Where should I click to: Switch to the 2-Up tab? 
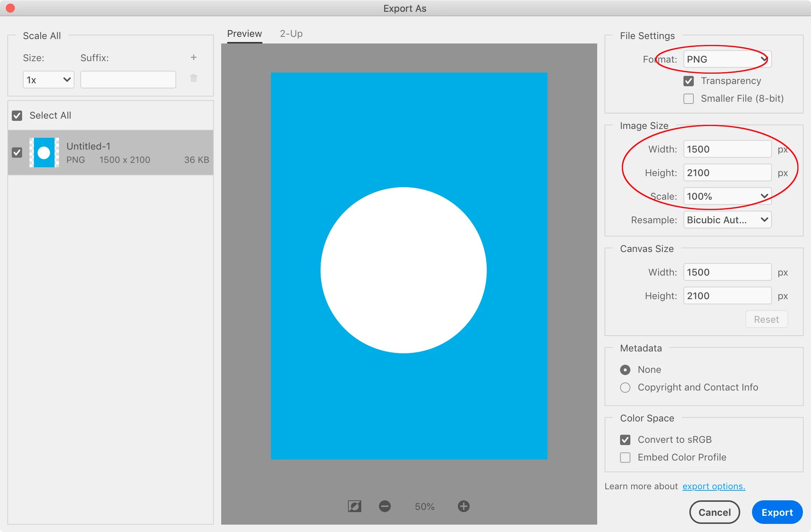point(291,34)
